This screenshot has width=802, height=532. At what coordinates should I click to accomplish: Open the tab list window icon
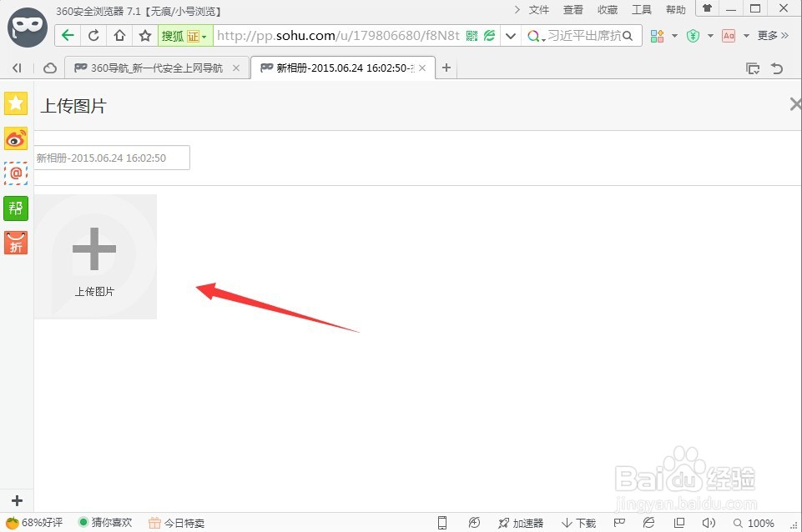pos(753,68)
